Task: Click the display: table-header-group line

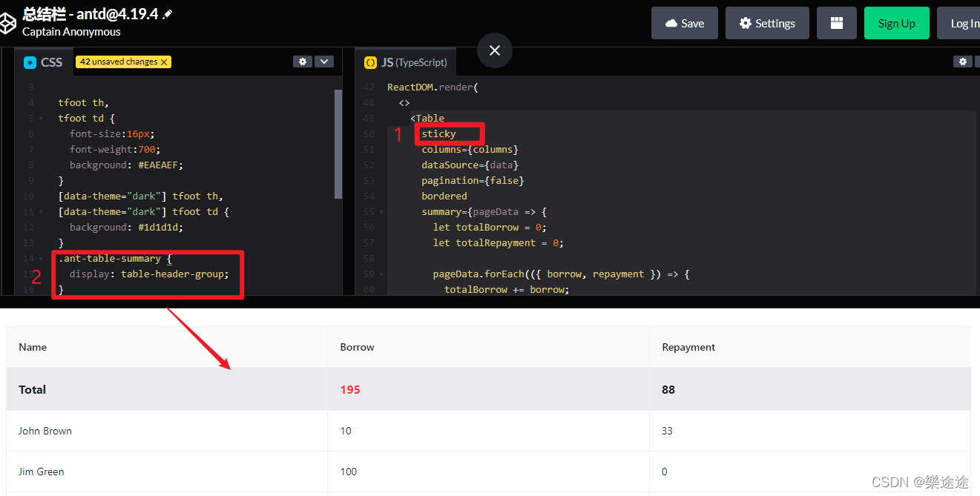Action: pos(150,274)
